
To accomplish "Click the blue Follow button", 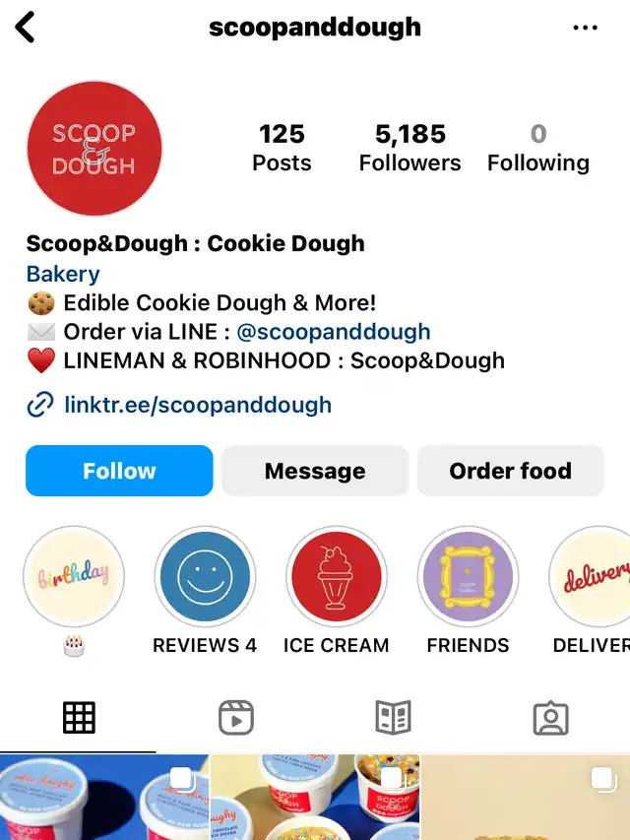I will pyautogui.click(x=119, y=471).
